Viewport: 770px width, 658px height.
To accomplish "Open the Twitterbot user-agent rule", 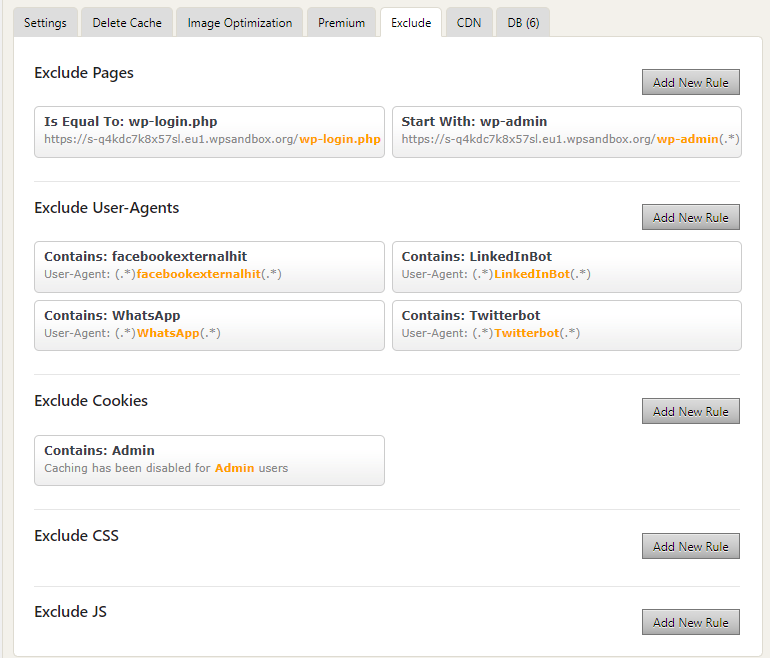I will (x=567, y=326).
